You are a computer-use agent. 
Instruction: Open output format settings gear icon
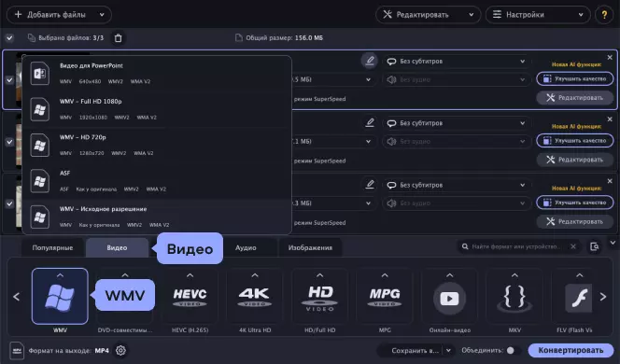tap(120, 350)
